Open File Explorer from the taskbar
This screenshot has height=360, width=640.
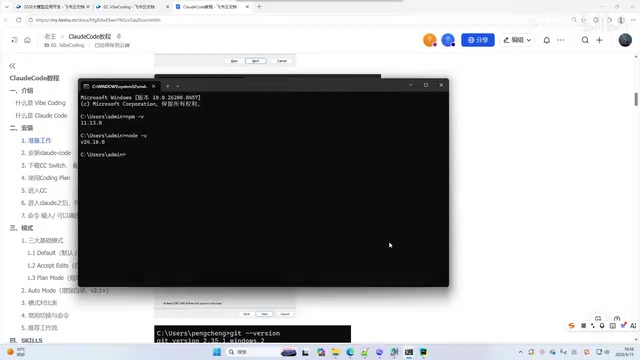click(x=336, y=352)
